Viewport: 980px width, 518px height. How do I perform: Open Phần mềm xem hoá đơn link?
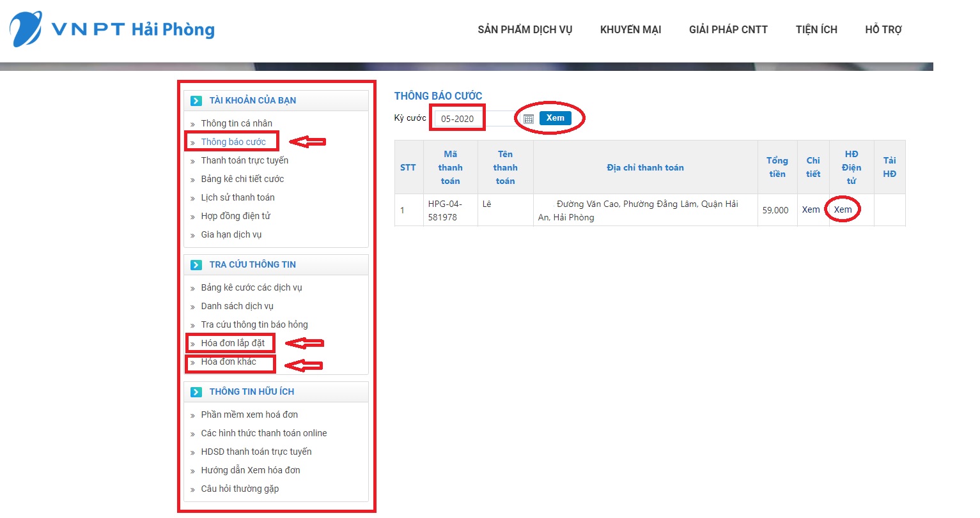click(249, 415)
